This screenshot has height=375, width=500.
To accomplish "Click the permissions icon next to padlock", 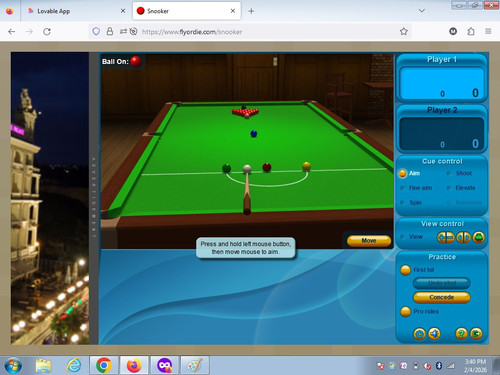I will point(123,31).
